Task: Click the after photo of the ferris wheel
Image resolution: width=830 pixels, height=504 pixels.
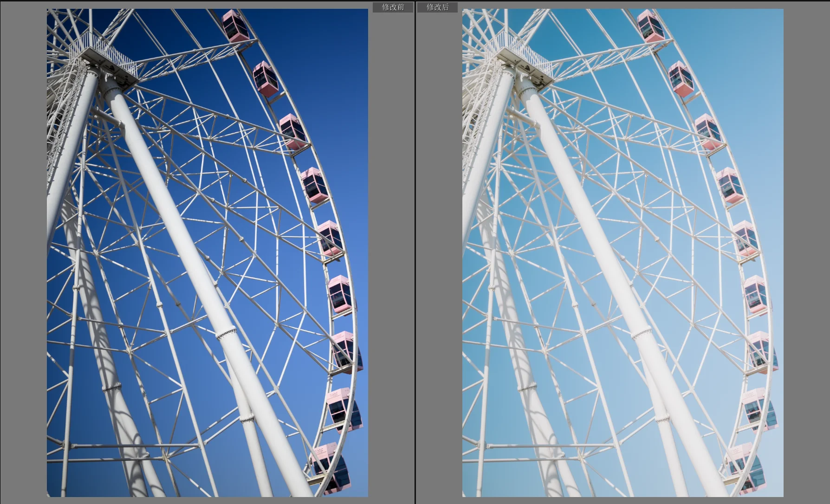Action: 623,253
